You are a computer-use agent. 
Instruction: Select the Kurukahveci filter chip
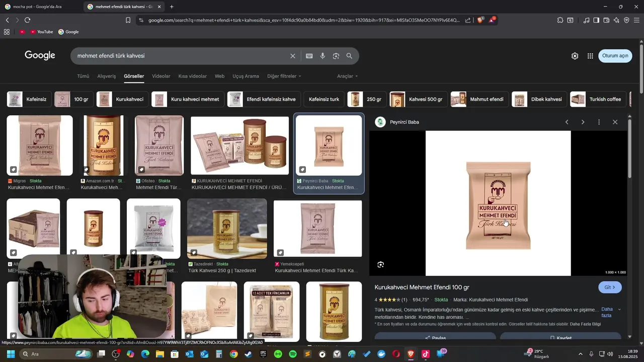coord(122,100)
